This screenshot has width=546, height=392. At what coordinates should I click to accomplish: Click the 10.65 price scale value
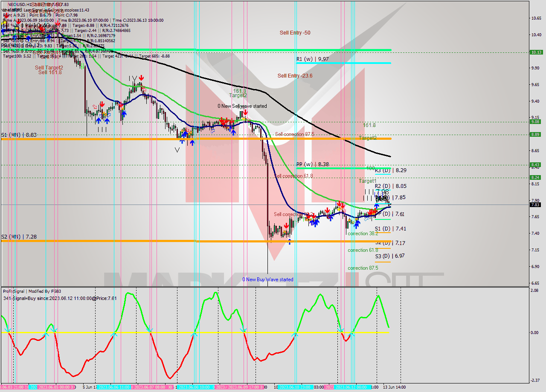536,18
